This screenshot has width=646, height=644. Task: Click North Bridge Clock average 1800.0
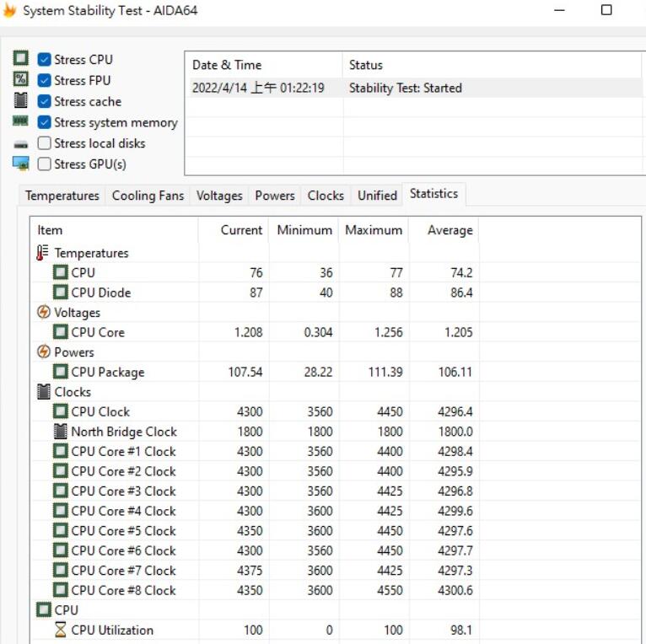(x=455, y=432)
